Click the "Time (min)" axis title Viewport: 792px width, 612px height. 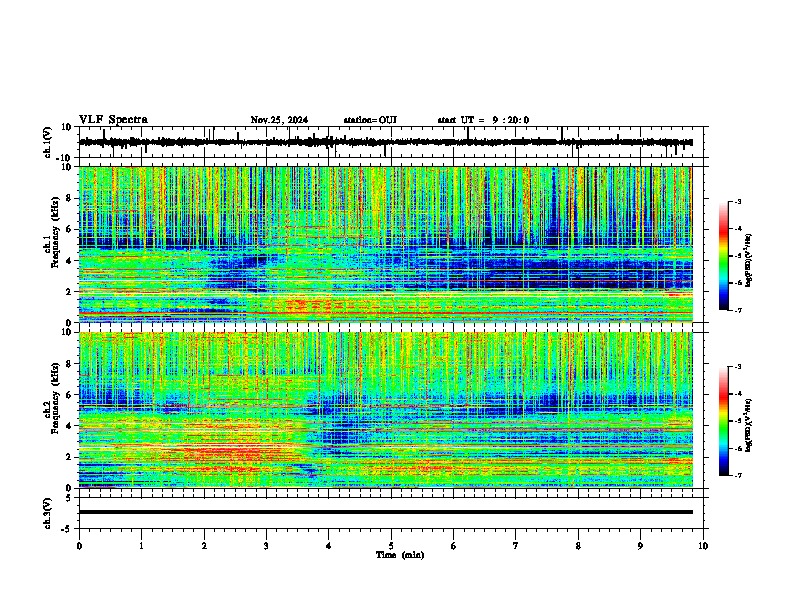tap(400, 555)
